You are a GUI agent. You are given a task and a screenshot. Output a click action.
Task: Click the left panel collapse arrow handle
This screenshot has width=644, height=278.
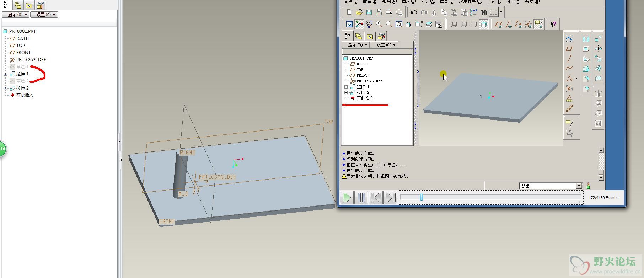coord(119,142)
